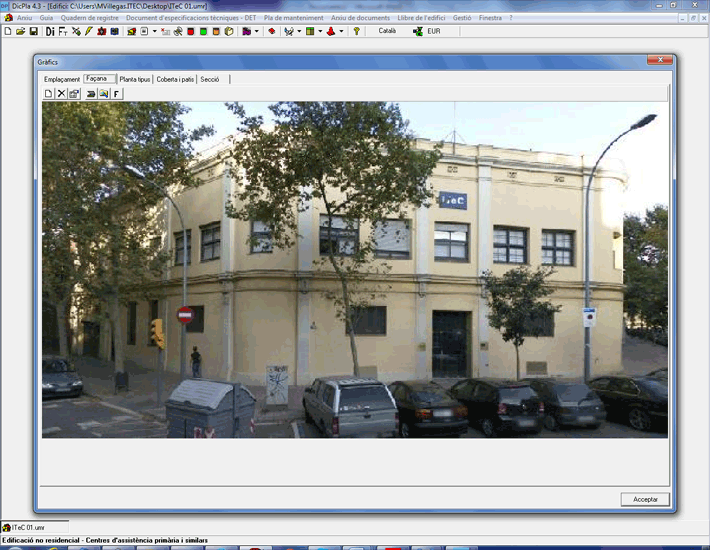Switch to the Secció tab
This screenshot has height=550, width=710.
pyautogui.click(x=210, y=79)
